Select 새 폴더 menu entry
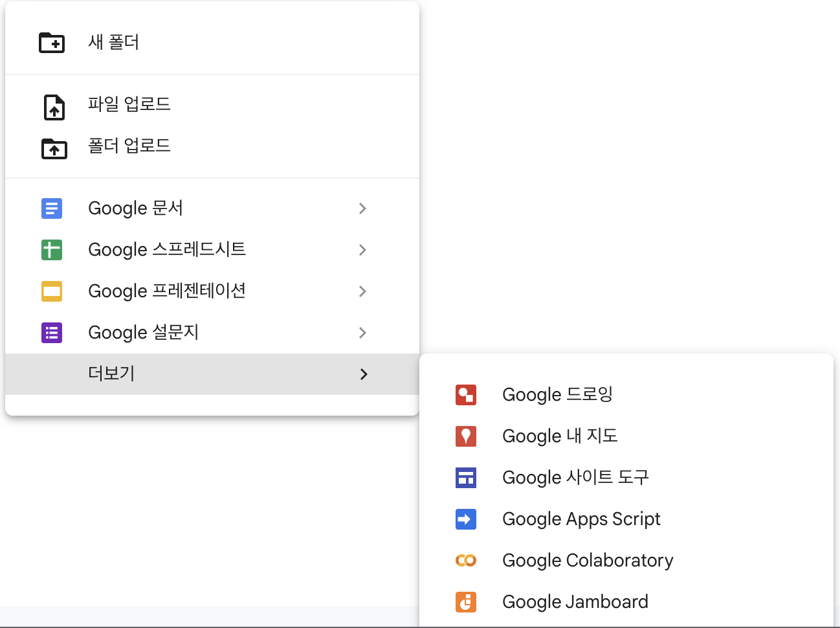 212,43
